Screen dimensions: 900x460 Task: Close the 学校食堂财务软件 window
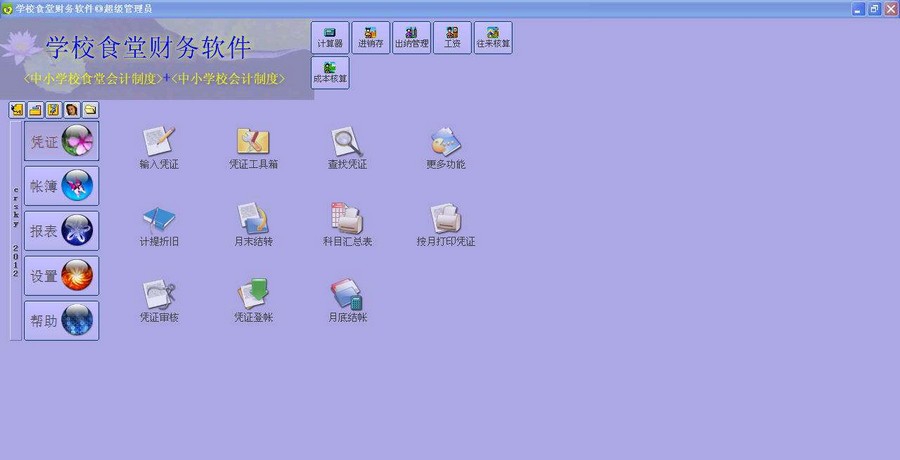click(x=891, y=9)
